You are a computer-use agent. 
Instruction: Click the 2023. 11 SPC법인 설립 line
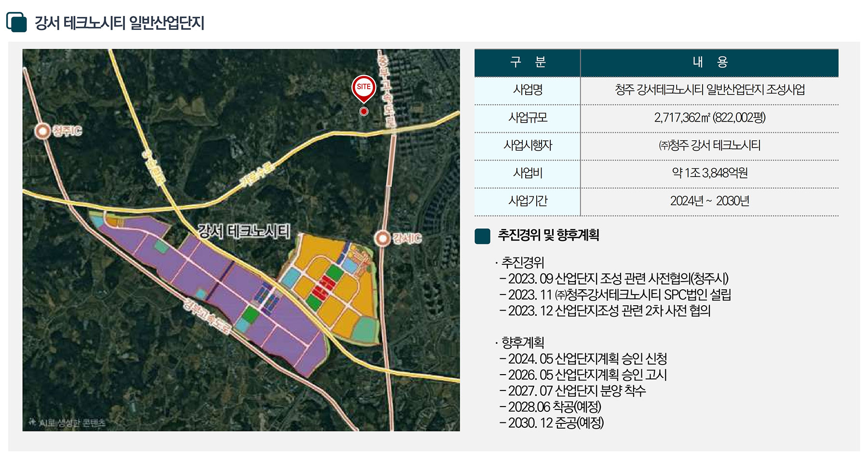[615, 295]
